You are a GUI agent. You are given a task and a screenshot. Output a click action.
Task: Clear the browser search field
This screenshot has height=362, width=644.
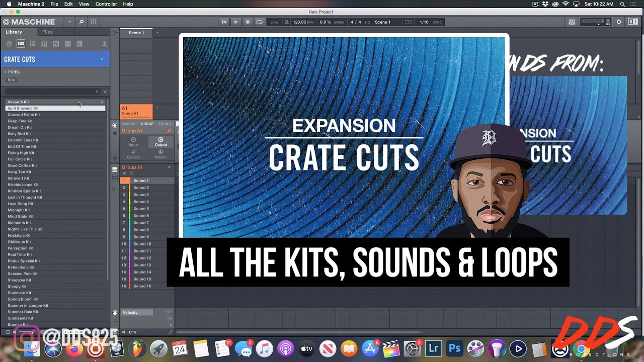(97, 92)
